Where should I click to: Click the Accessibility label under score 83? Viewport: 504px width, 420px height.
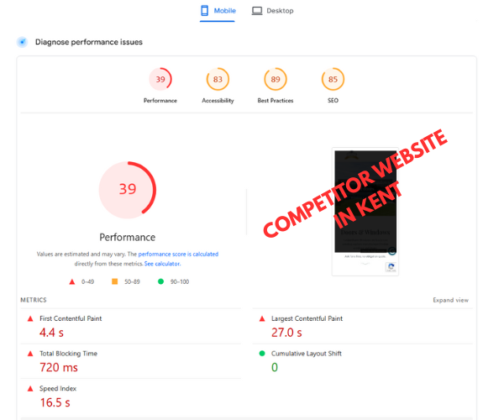[x=218, y=101]
